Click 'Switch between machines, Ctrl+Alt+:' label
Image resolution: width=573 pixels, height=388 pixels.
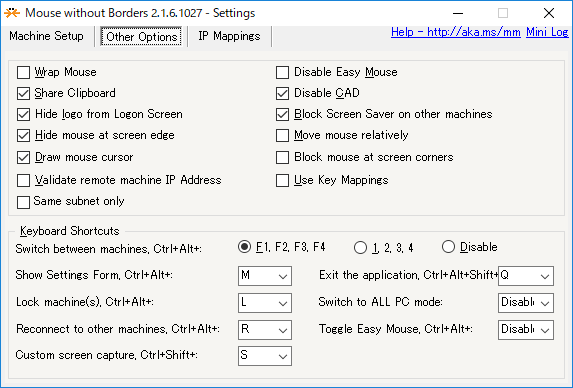(109, 249)
